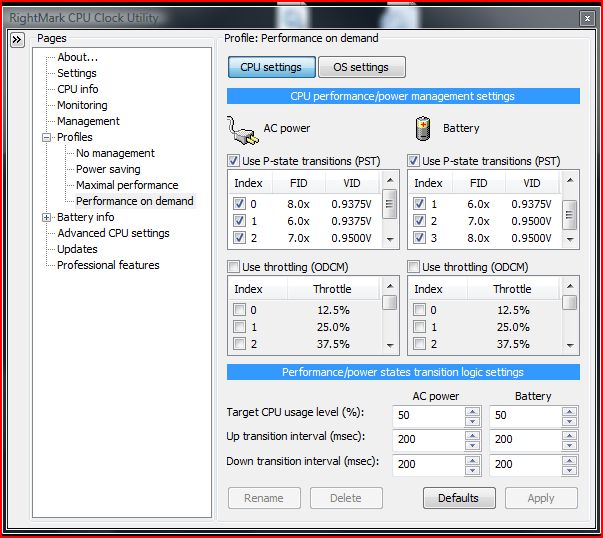Increase AC power Target CPU usage level
This screenshot has height=538, width=603.
pyautogui.click(x=472, y=411)
